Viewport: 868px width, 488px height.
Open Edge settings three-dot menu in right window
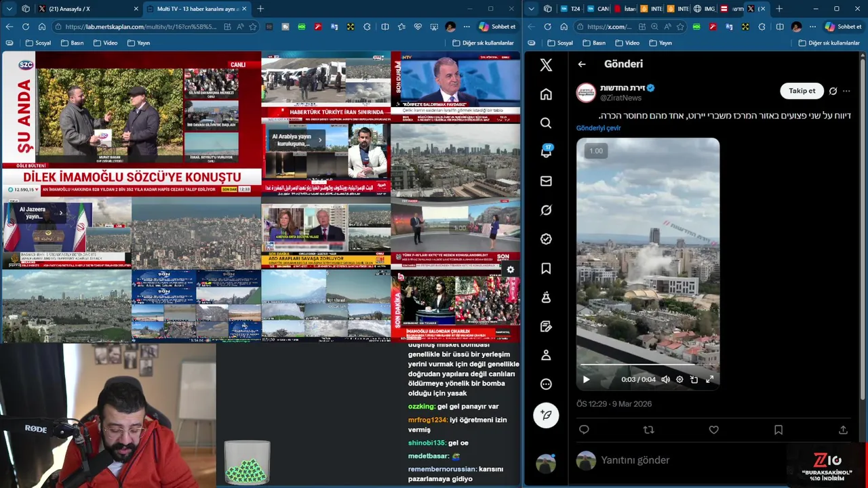(812, 26)
